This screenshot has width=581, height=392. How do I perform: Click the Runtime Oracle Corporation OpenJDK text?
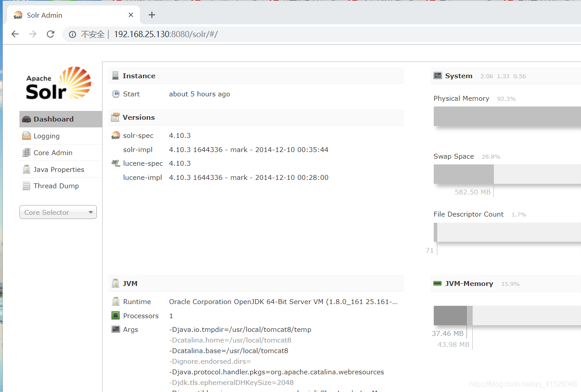[283, 302]
